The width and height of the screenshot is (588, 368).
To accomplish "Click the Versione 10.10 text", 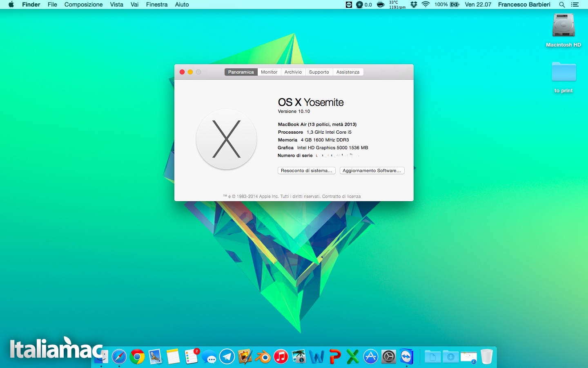I will [x=294, y=111].
